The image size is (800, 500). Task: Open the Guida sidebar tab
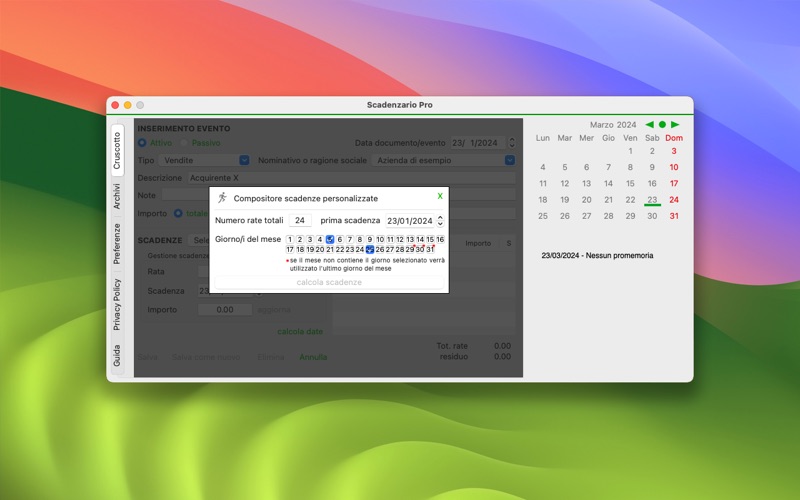point(117,356)
